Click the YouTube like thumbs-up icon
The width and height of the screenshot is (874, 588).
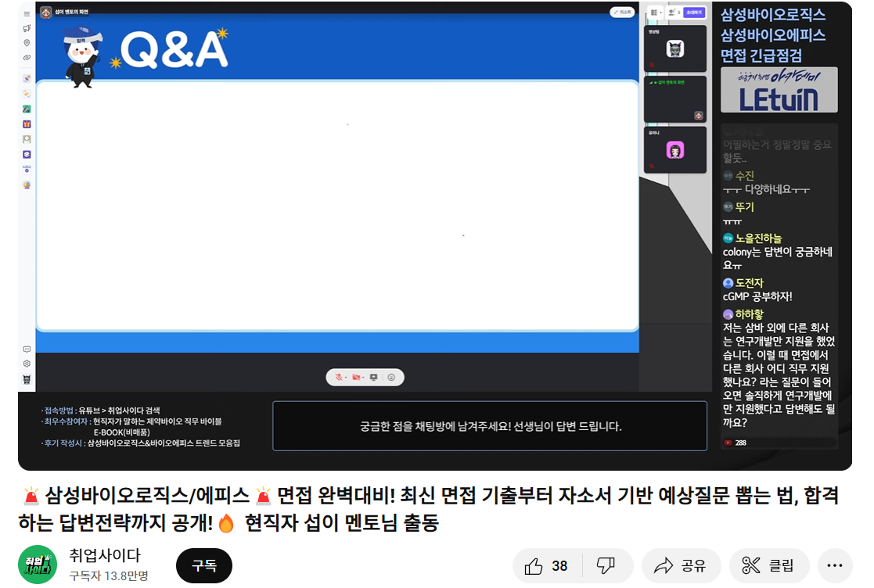(534, 566)
